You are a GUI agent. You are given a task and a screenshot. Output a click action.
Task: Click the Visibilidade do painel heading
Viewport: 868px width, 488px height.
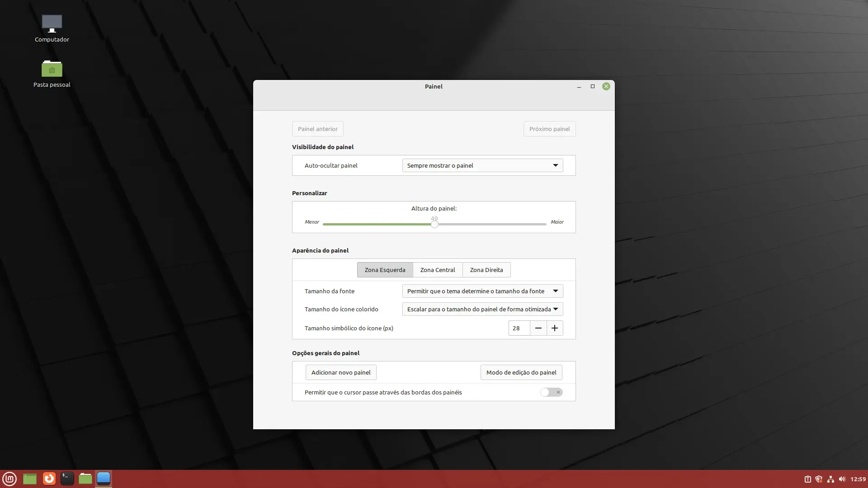pyautogui.click(x=323, y=147)
